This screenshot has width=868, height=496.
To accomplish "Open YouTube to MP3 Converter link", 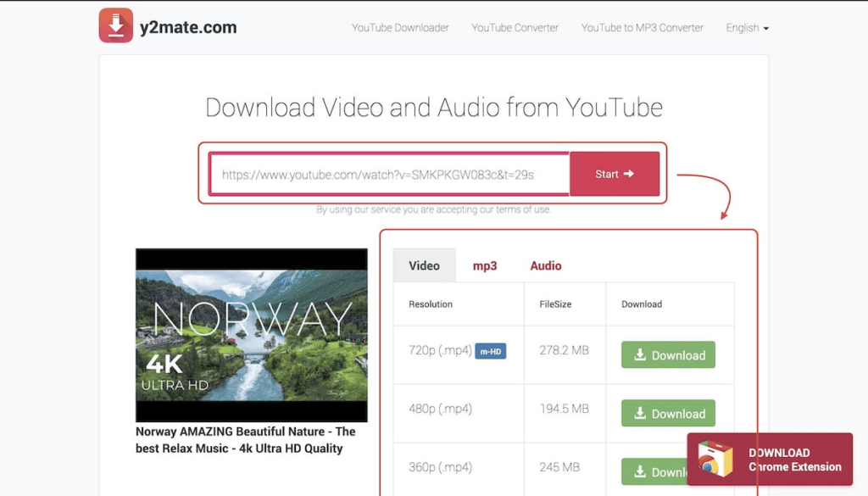I will click(643, 28).
